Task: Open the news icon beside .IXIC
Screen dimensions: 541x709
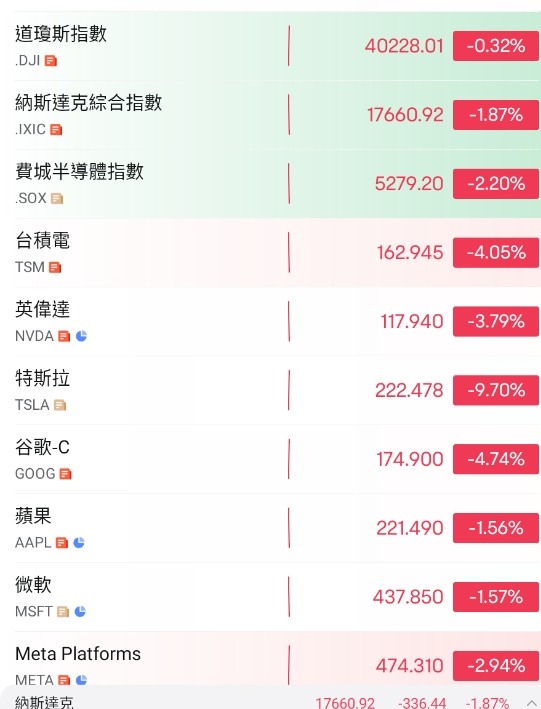Action: click(x=57, y=130)
